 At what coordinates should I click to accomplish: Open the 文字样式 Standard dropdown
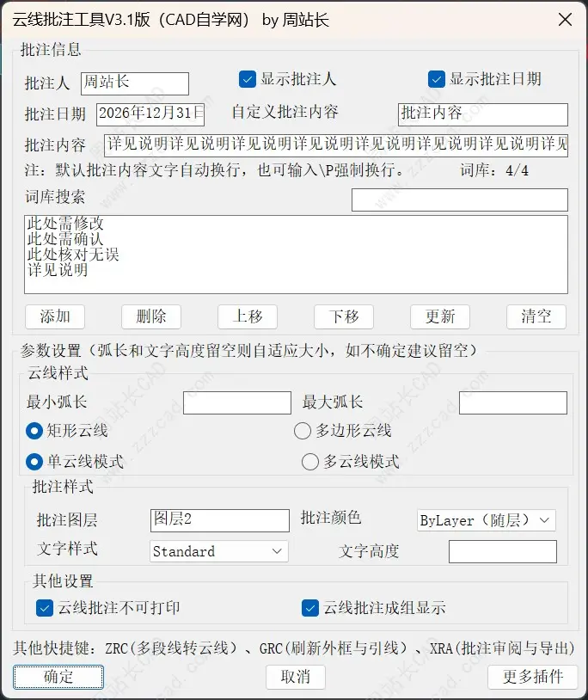218,551
